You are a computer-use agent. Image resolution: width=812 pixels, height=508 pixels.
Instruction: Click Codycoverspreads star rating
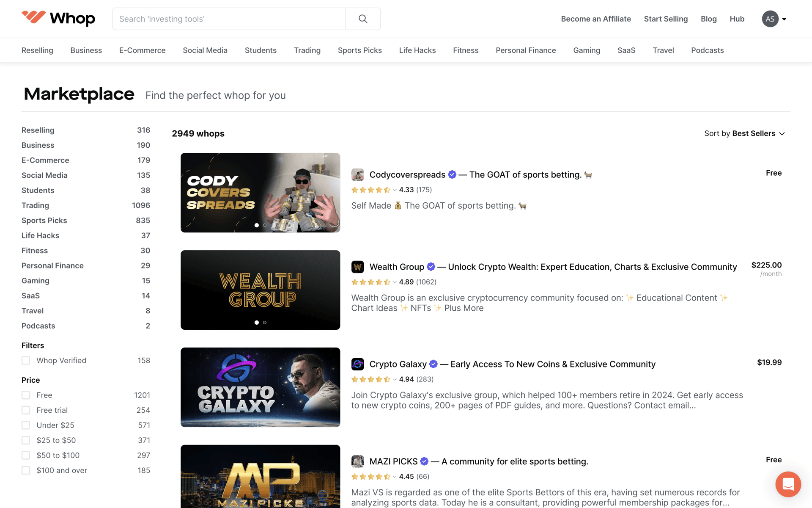click(x=371, y=190)
